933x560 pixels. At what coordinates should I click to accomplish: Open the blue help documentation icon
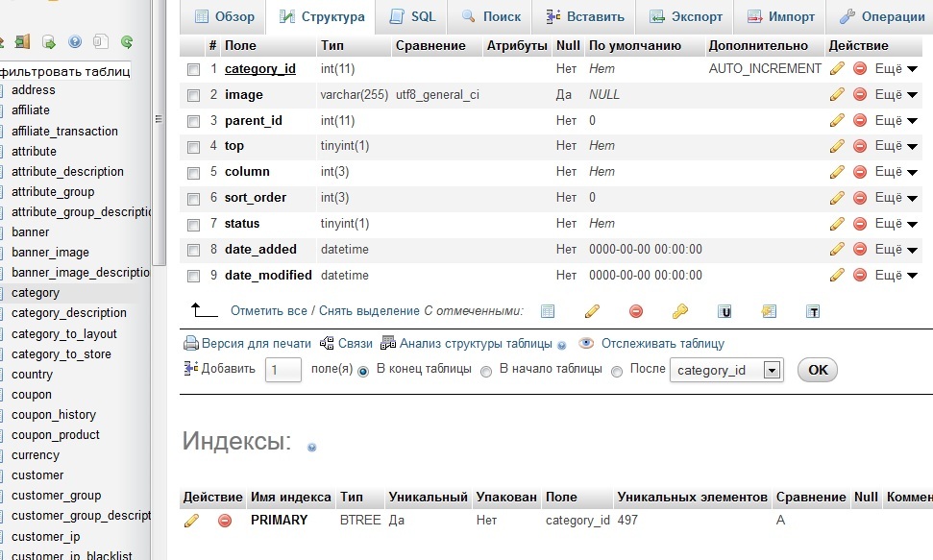click(74, 41)
